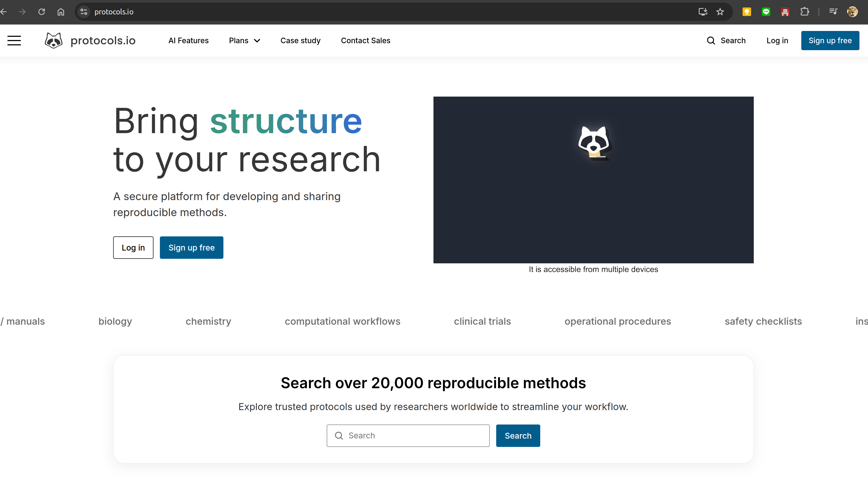
Task: Open the Case study page
Action: [x=300, y=40]
